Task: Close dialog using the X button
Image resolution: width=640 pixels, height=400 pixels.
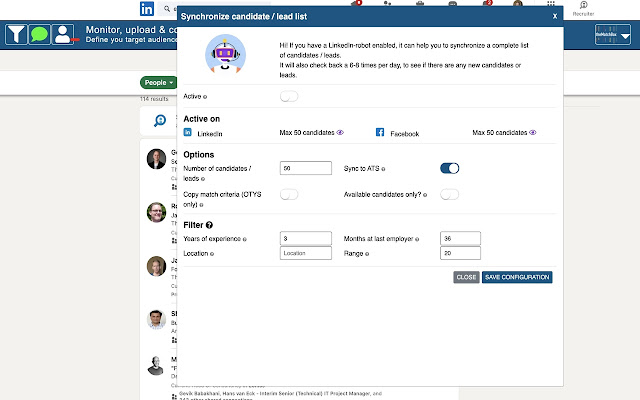Action: point(555,16)
